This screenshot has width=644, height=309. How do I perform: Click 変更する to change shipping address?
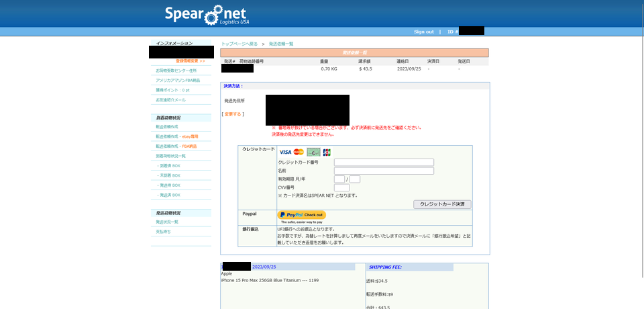pyautogui.click(x=234, y=114)
